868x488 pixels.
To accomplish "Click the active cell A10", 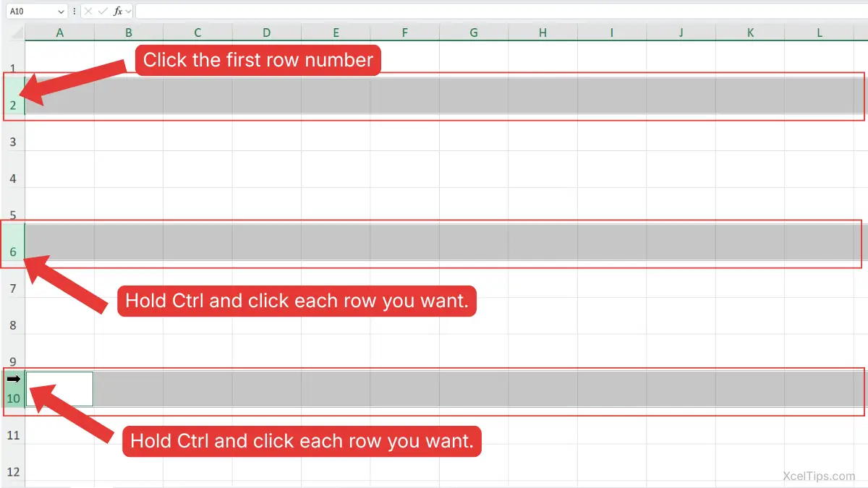I will [x=59, y=389].
